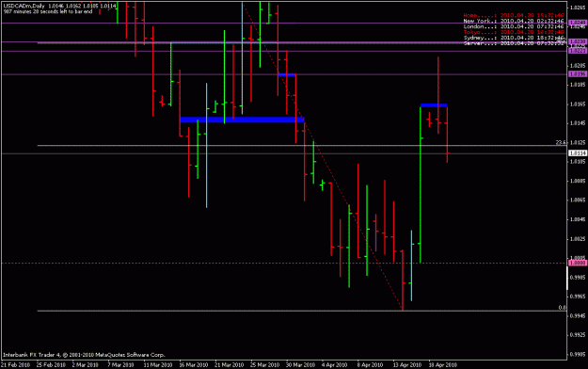Click the 1.0125 price scale label
Screen dimensions: 588x369
coord(578,143)
